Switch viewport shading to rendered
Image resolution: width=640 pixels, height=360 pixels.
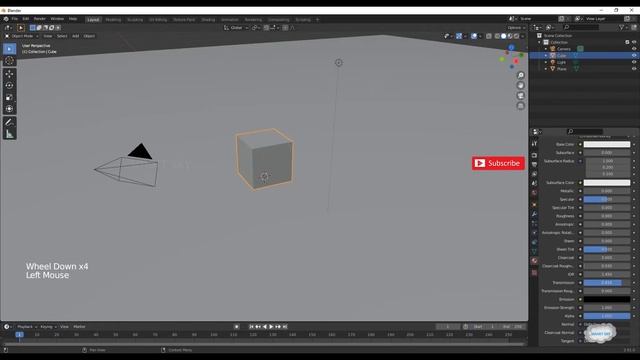(516, 36)
